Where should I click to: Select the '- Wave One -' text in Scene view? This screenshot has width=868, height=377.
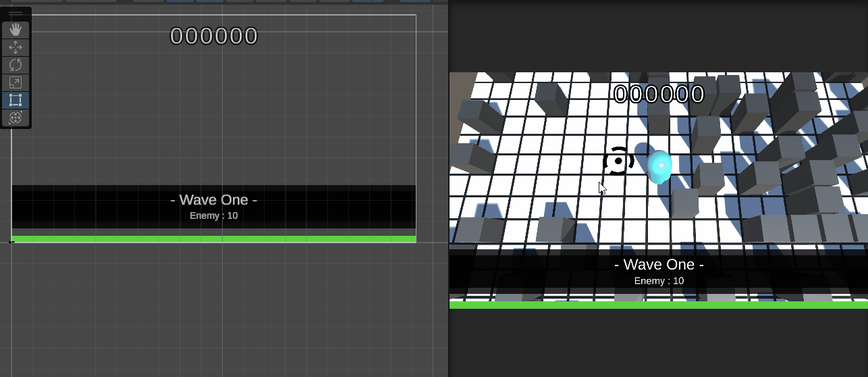[x=214, y=199]
